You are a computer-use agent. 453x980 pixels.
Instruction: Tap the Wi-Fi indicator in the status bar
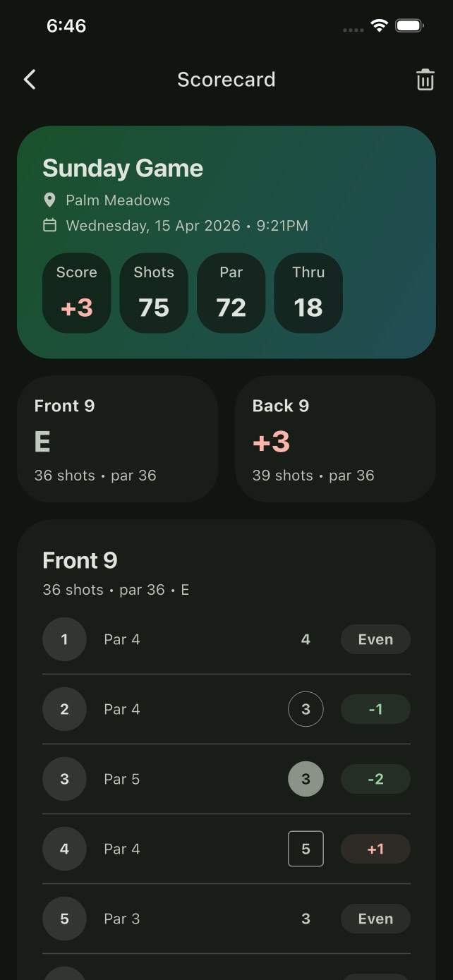coord(379,25)
